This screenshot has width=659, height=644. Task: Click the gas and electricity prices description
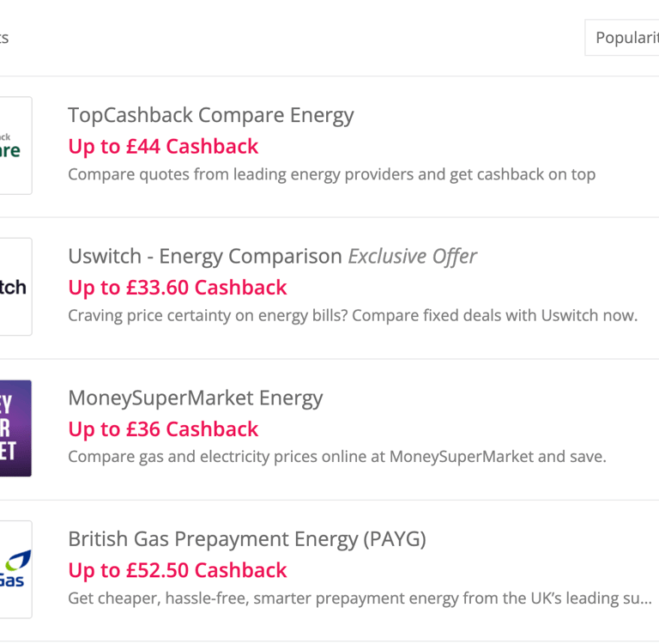coord(336,457)
